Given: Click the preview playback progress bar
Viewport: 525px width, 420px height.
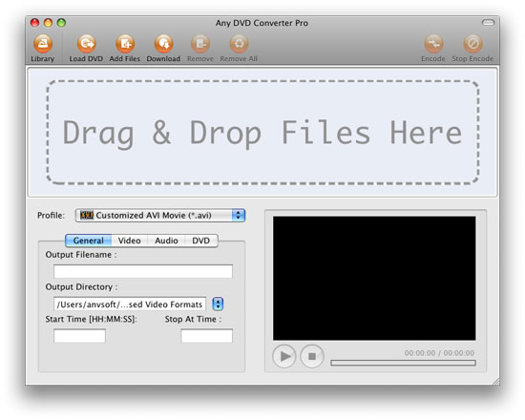Looking at the screenshot, I should [x=403, y=363].
